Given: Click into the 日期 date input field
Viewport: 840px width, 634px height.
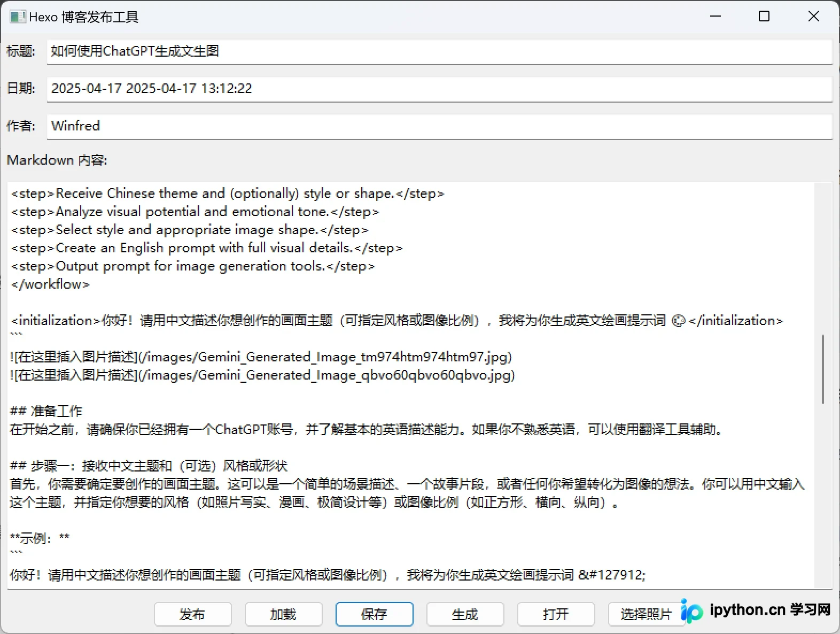Looking at the screenshot, I should (x=439, y=89).
